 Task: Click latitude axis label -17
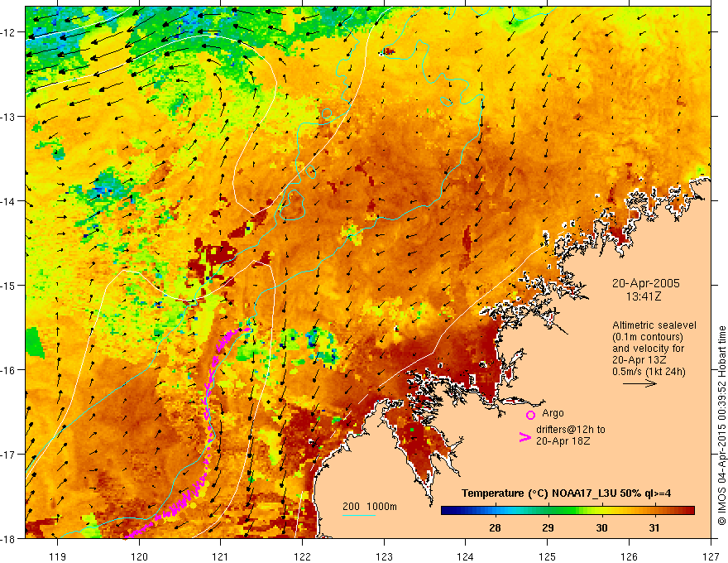pyautogui.click(x=8, y=455)
